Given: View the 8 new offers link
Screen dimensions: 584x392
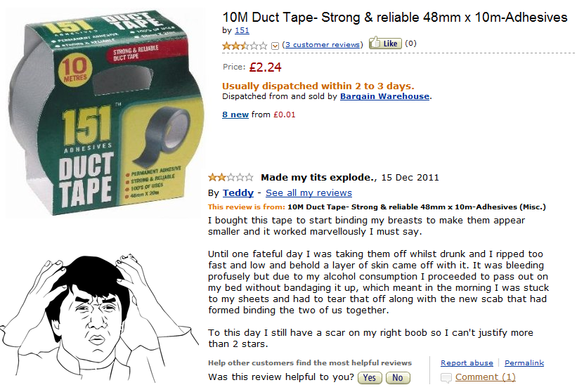Looking at the screenshot, I should (x=235, y=115).
